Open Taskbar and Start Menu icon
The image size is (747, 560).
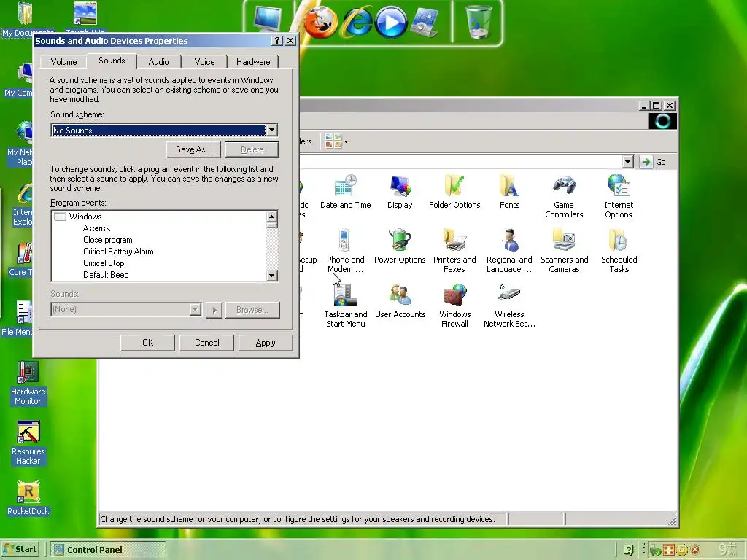[345, 306]
